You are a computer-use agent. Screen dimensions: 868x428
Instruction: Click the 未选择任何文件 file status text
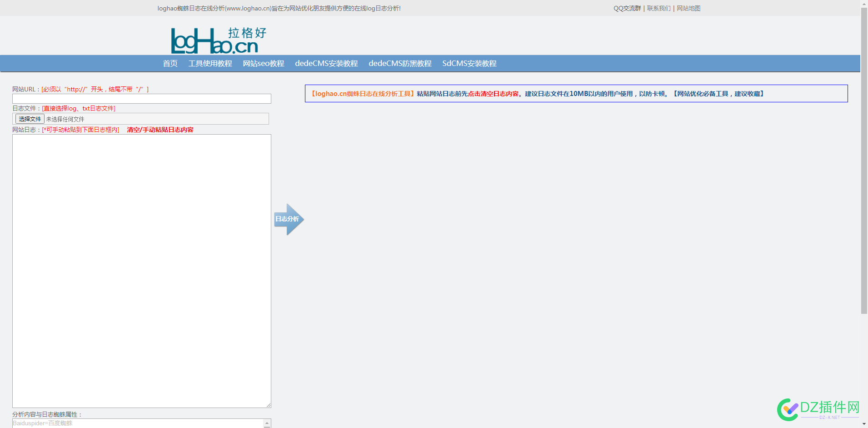(x=65, y=119)
